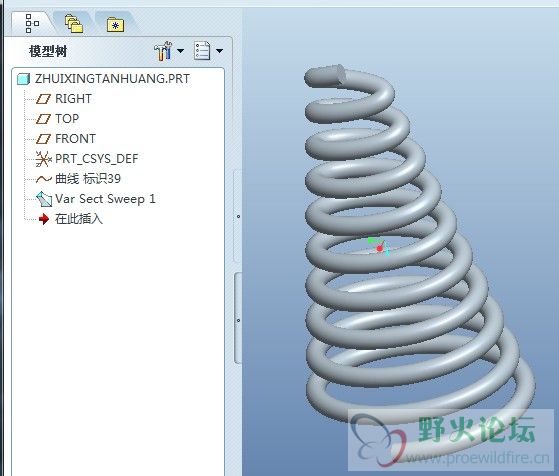Select the Var Sect Sweep 1 feature

coord(105,199)
